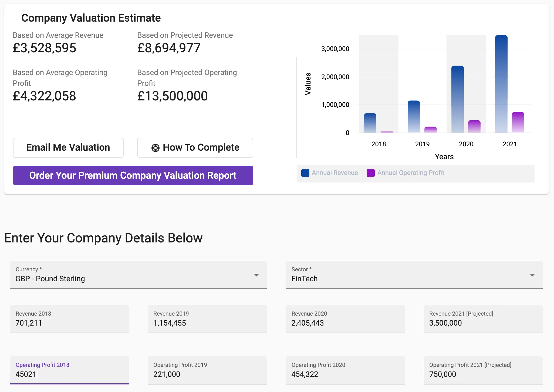Image resolution: width=554 pixels, height=392 pixels.
Task: Click the video icon in How To Complete
Action: (x=155, y=148)
